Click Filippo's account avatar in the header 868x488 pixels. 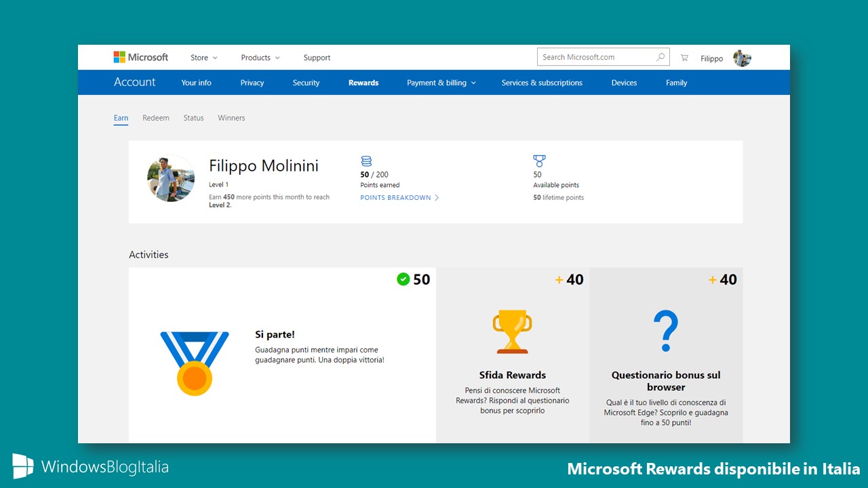(x=742, y=58)
